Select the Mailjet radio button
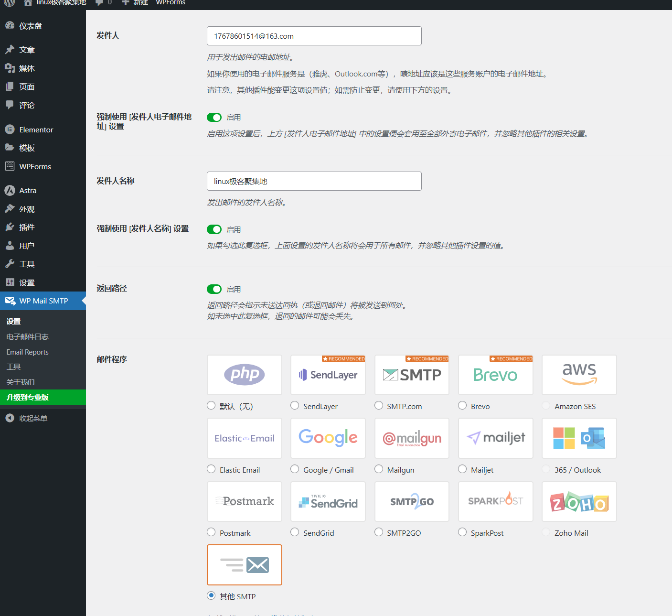Screen dimensions: 672x616 (462, 469)
